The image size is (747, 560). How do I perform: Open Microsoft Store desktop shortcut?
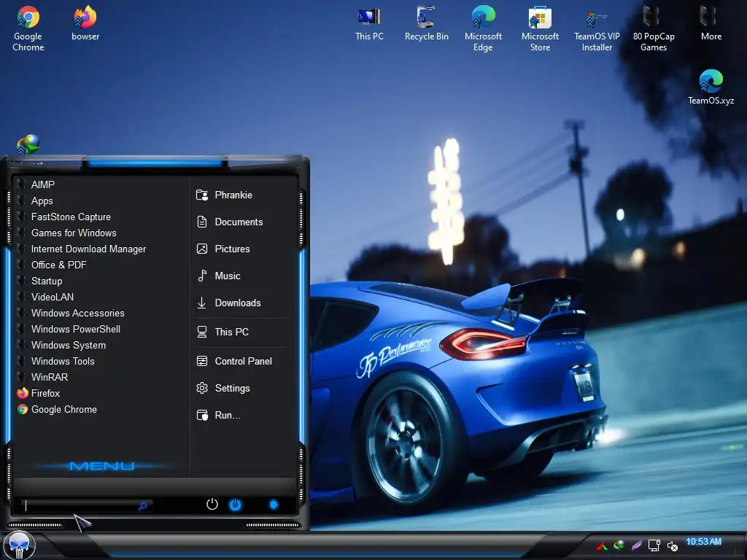(x=540, y=28)
